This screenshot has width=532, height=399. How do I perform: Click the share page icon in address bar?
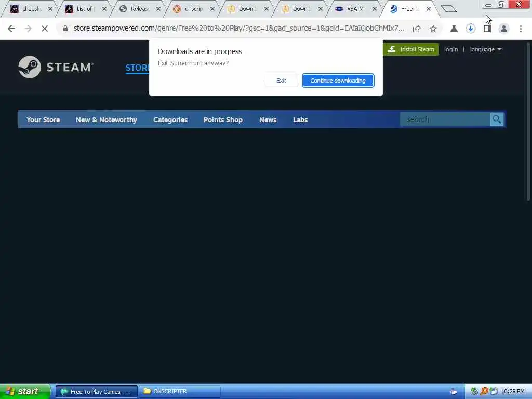click(417, 29)
